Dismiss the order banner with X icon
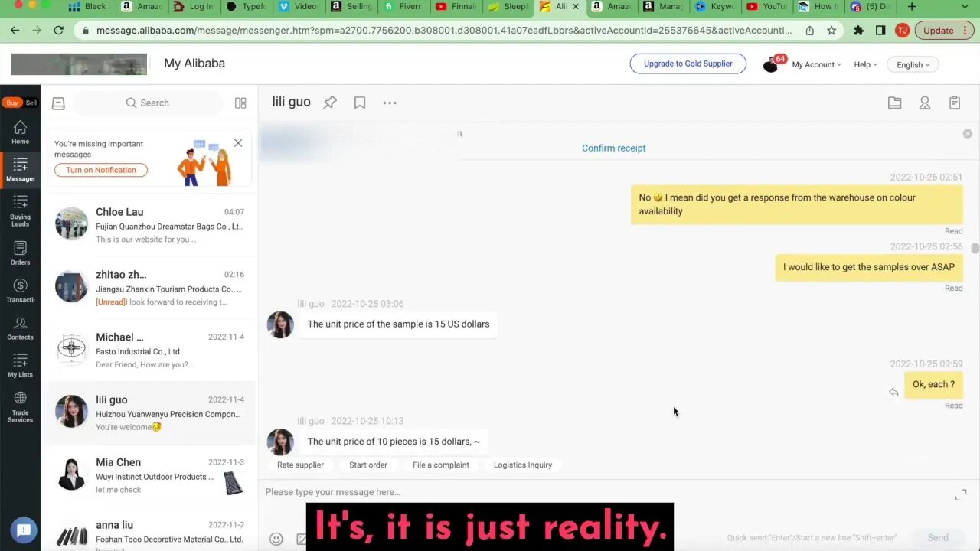Image resolution: width=980 pixels, height=551 pixels. point(968,133)
